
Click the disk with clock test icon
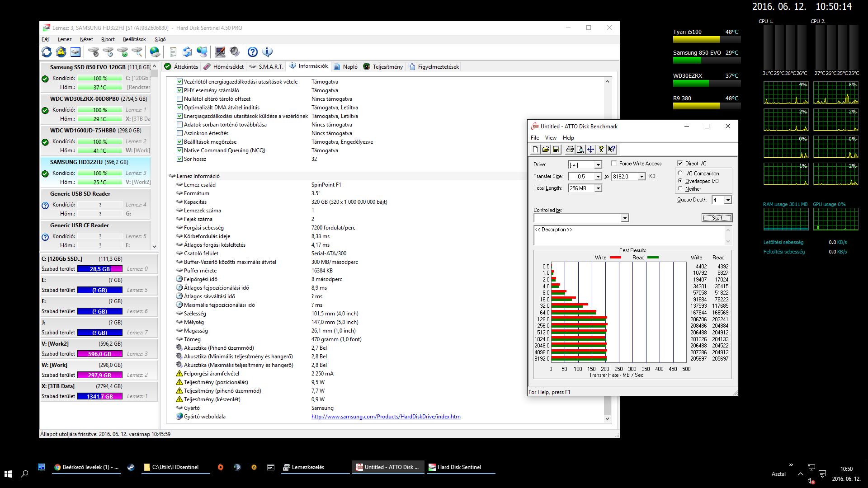(x=108, y=52)
